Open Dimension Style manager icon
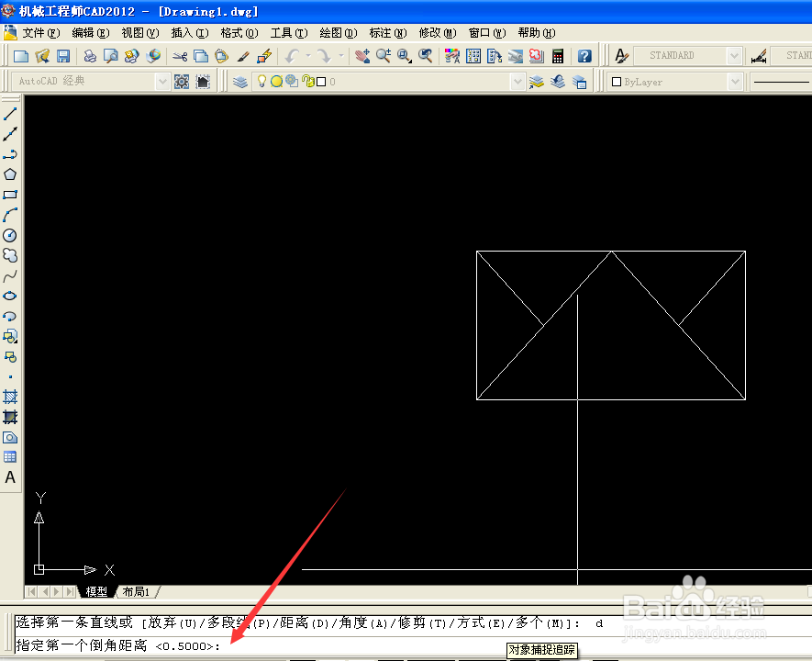The height and width of the screenshot is (661, 812). [759, 56]
